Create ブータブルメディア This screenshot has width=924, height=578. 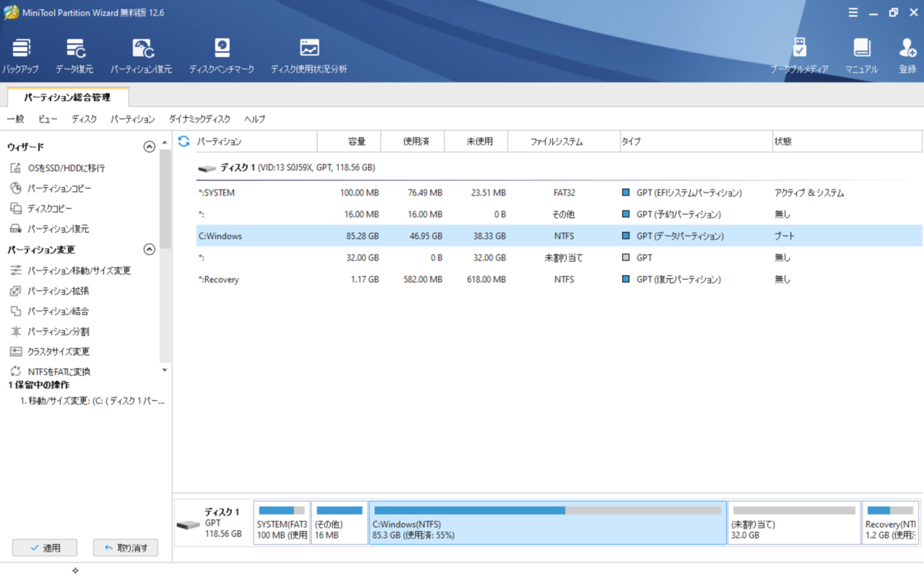pos(800,55)
